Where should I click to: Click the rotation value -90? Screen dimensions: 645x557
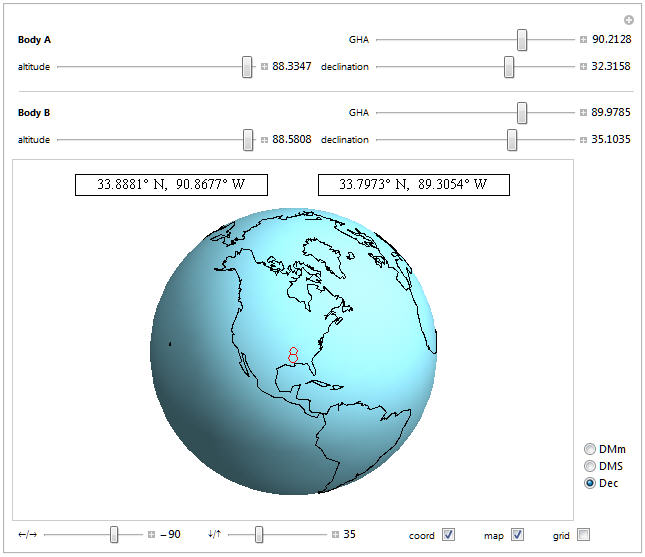(x=170, y=534)
